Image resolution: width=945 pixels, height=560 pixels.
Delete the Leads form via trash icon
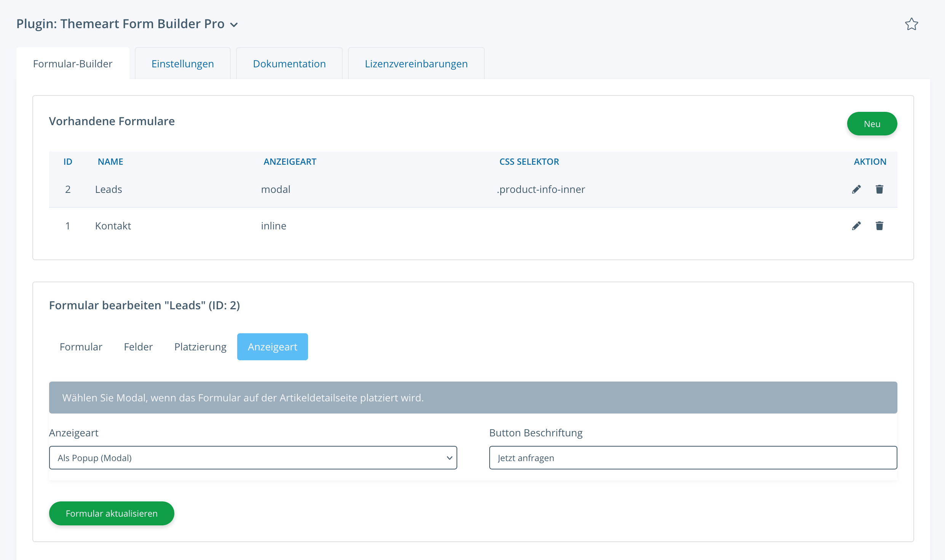pyautogui.click(x=879, y=189)
